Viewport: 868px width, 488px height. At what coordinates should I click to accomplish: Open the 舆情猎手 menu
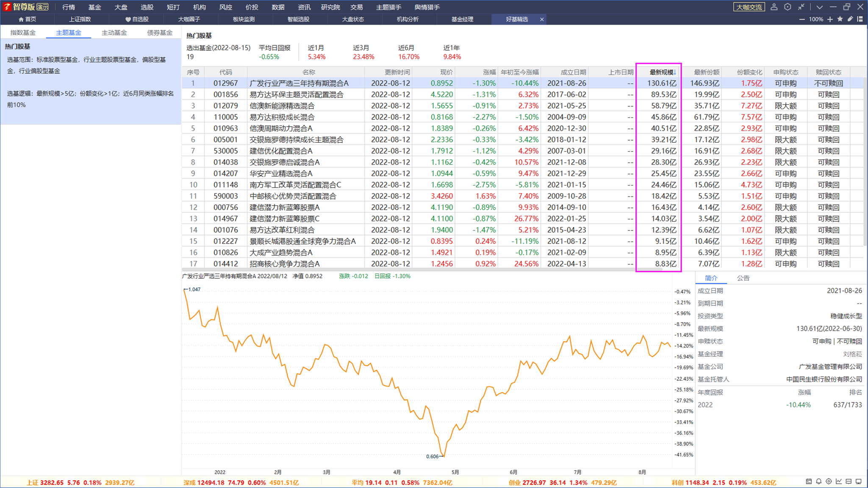coord(427,7)
